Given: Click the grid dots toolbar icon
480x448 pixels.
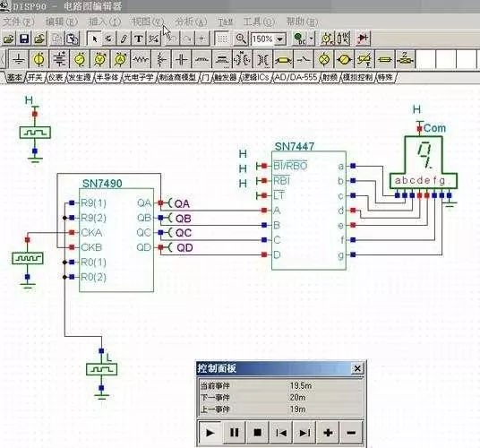Looking at the screenshot, I should click(x=222, y=39).
